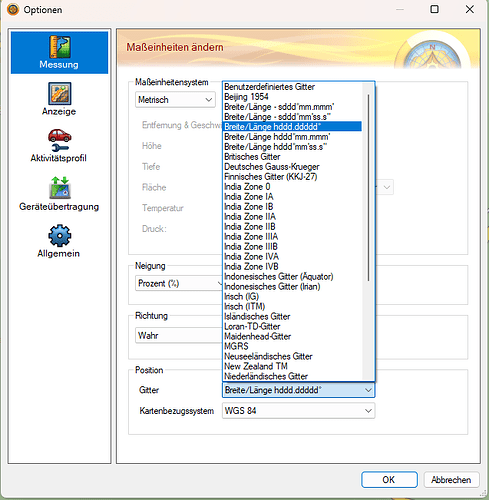Open the Allgemein gear settings
Image resolution: width=489 pixels, height=500 pixels.
tap(59, 241)
